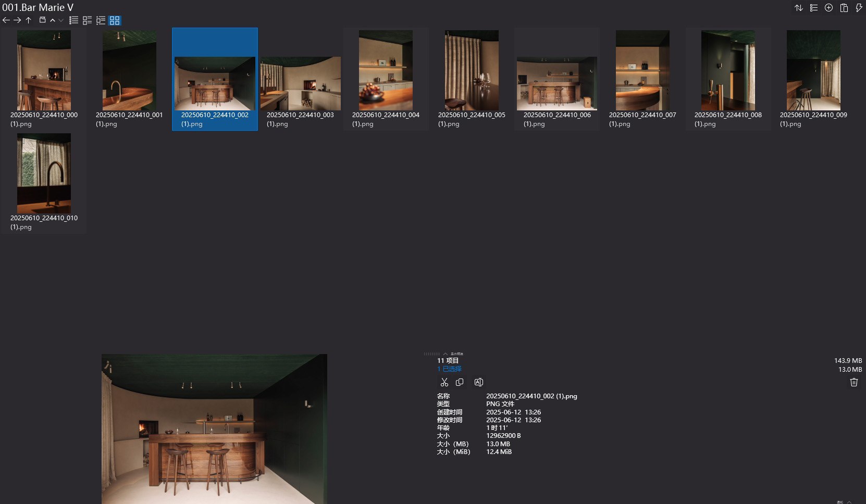The width and height of the screenshot is (866, 504).
Task: Rename the selected file with the rename icon
Action: pos(479,382)
